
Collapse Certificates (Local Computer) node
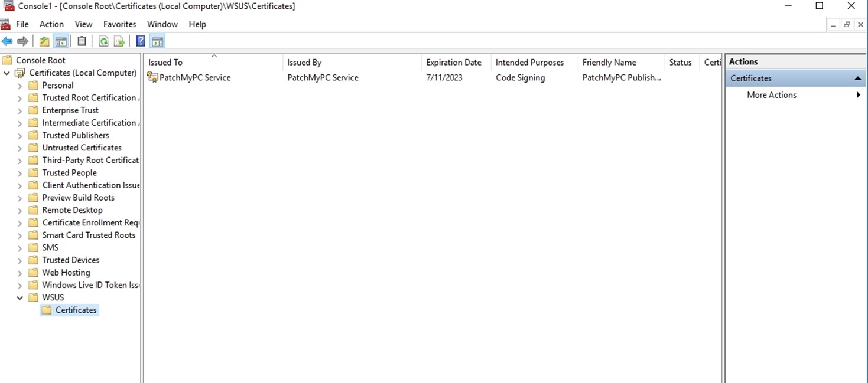7,73
